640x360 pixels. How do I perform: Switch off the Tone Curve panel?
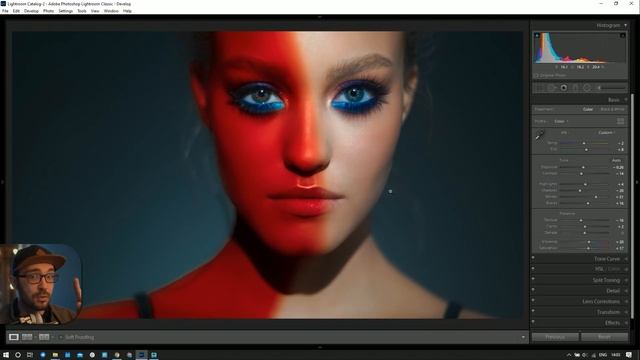[x=533, y=258]
